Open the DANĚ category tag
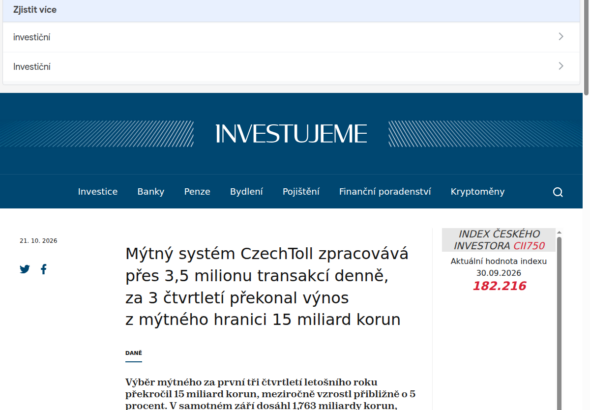The image size is (590, 410). (134, 353)
